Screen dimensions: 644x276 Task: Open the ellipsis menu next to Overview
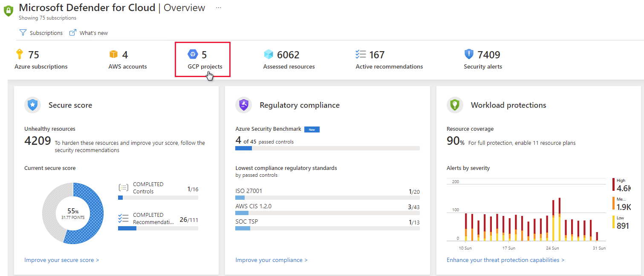click(x=219, y=8)
